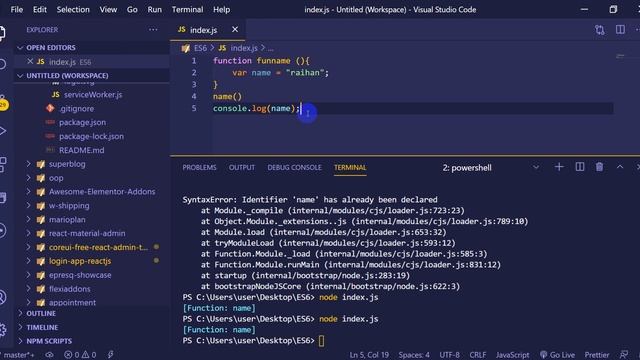
Task: Select the 2: powershell terminal dropdown
Action: [x=491, y=167]
